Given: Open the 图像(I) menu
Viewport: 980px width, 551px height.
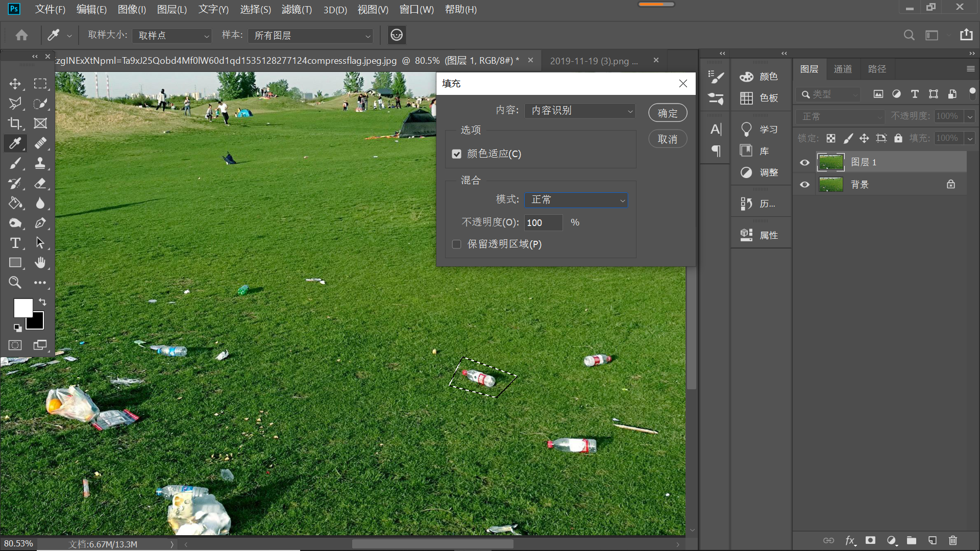Looking at the screenshot, I should [132, 9].
